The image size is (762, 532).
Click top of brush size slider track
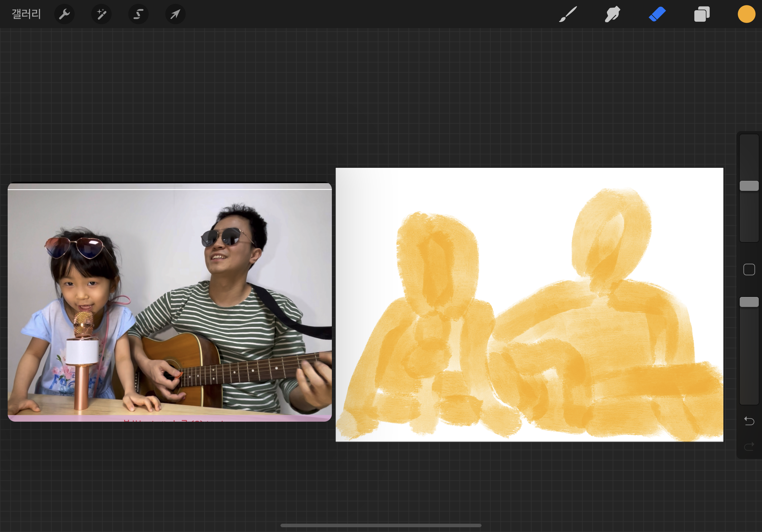point(749,141)
